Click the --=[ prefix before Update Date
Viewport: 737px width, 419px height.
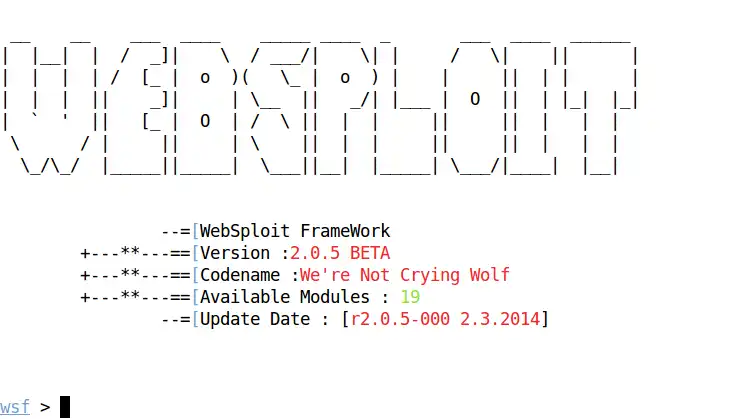pos(180,319)
